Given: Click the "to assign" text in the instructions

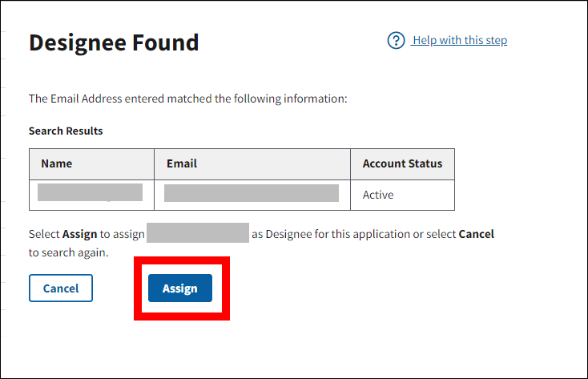Looking at the screenshot, I should [122, 234].
